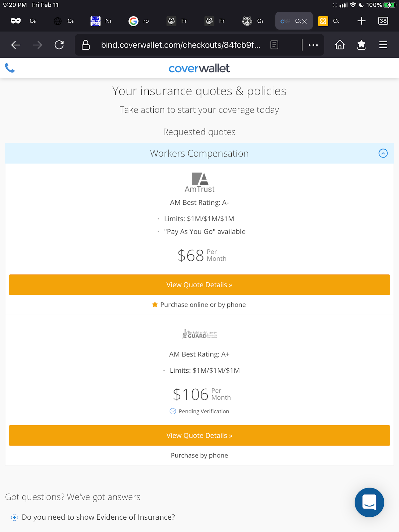Open the page actions ellipsis menu
Viewport: 399px width, 532px height.
[313, 45]
